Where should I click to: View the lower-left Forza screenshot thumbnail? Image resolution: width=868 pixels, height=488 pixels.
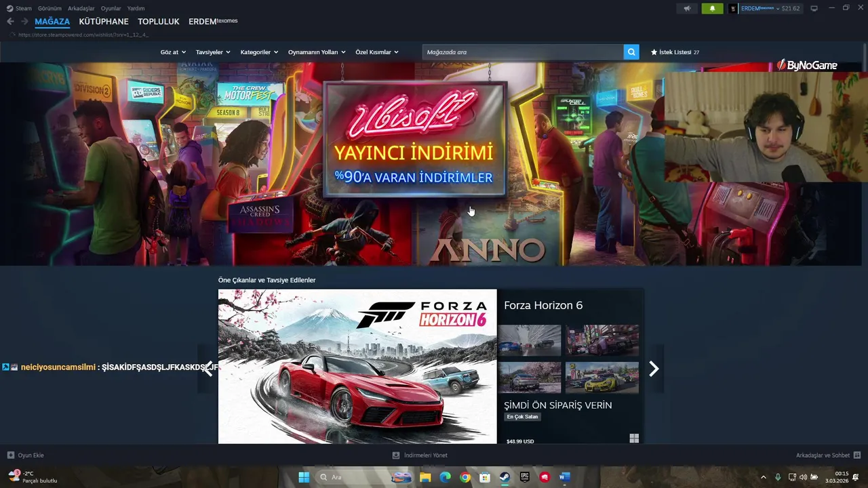click(530, 378)
